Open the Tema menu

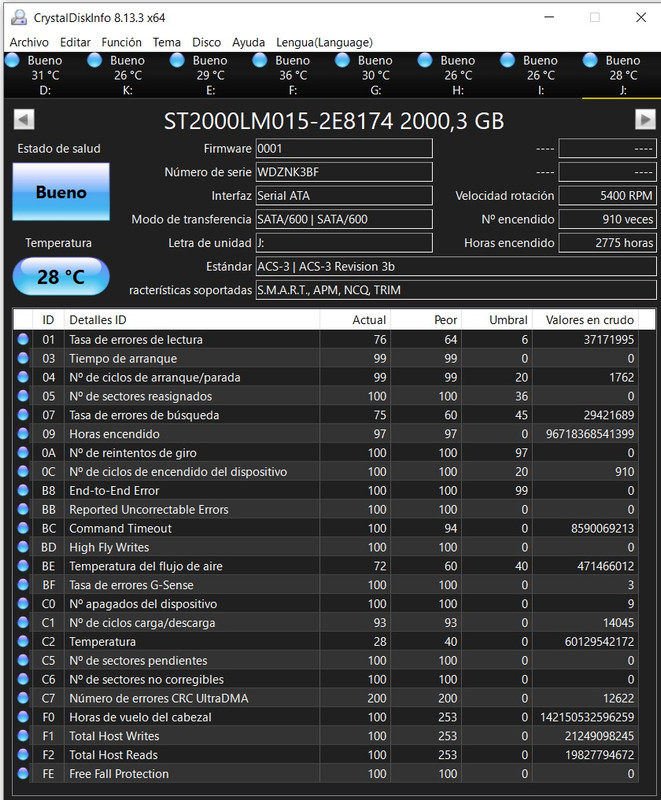[167, 42]
